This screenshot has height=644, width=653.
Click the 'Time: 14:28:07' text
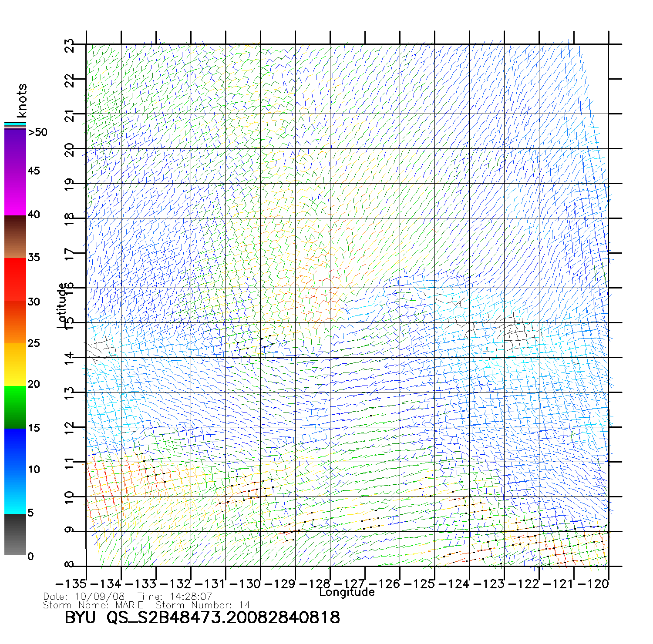(175, 596)
